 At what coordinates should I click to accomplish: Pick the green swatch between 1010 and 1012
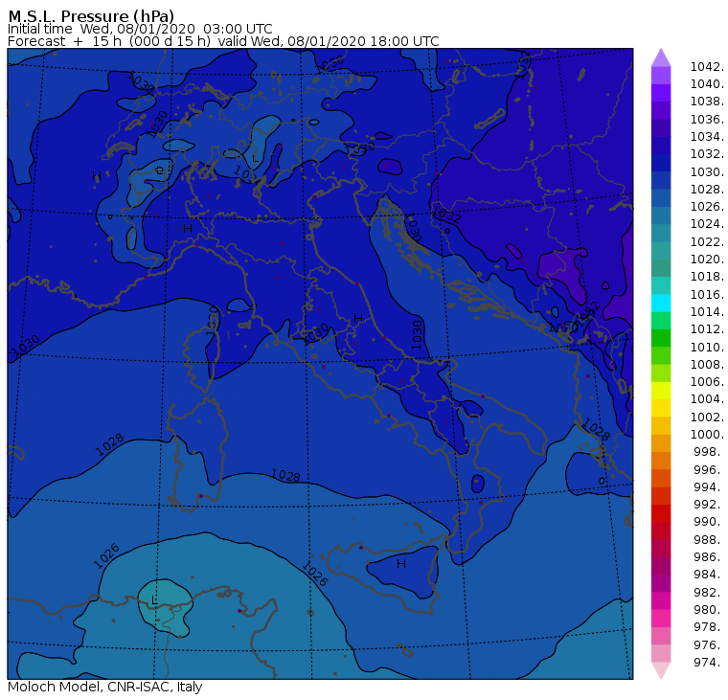(x=661, y=338)
